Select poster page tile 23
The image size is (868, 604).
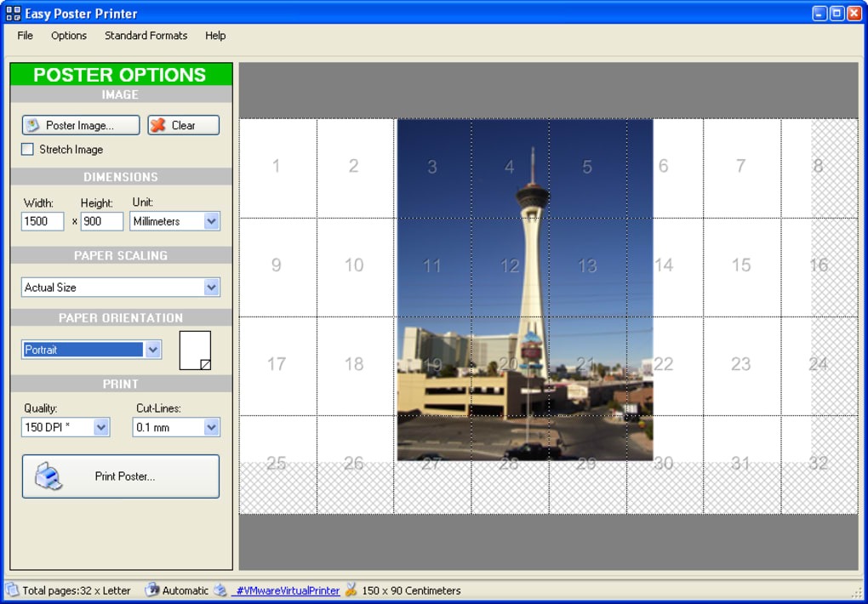(742, 366)
